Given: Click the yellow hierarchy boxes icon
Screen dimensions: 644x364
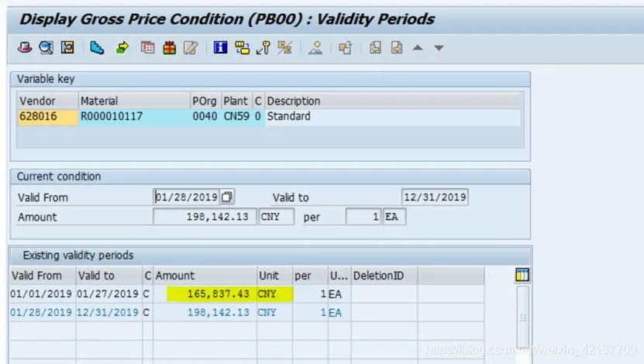Looking at the screenshot, I should pos(242,47).
